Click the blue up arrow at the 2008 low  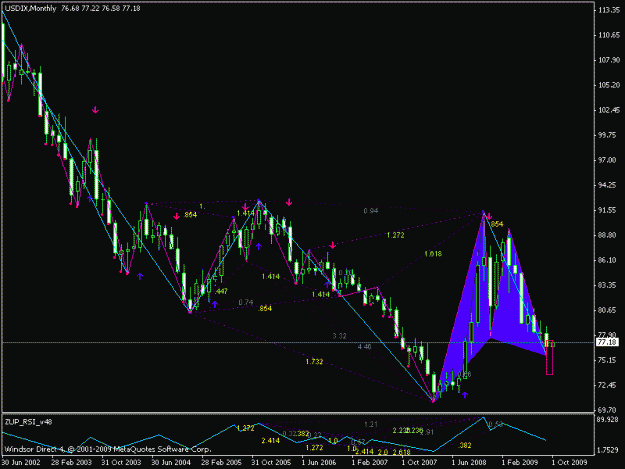click(x=465, y=395)
